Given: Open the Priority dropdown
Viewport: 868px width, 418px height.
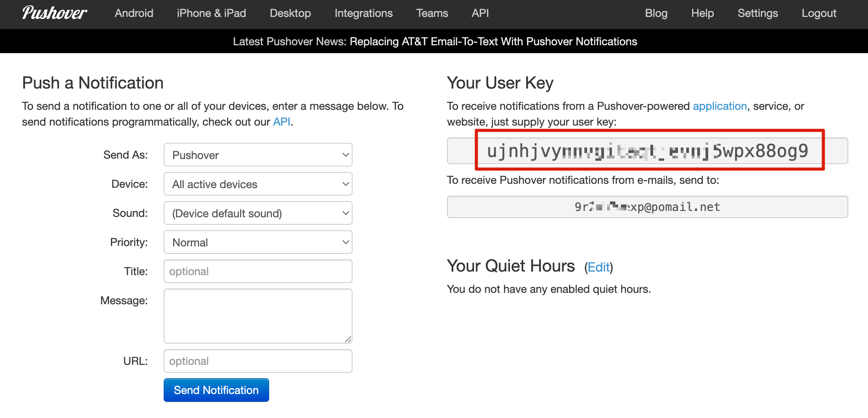Looking at the screenshot, I should point(258,242).
